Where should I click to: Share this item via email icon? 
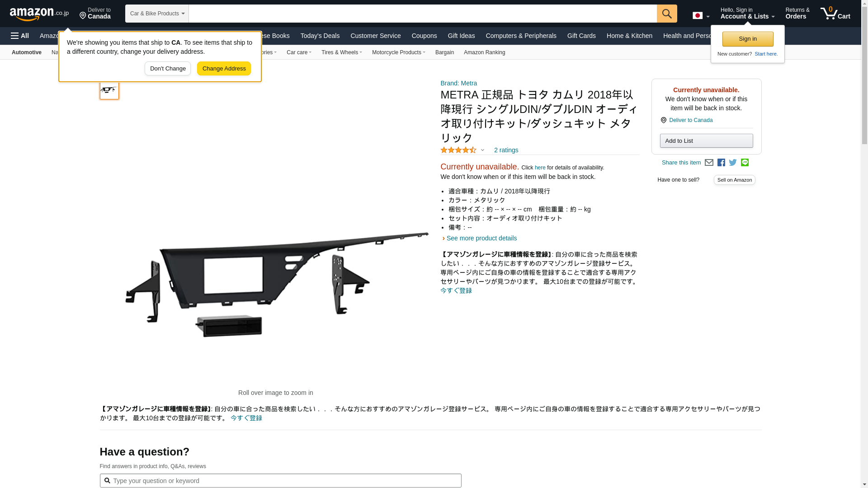pyautogui.click(x=709, y=163)
